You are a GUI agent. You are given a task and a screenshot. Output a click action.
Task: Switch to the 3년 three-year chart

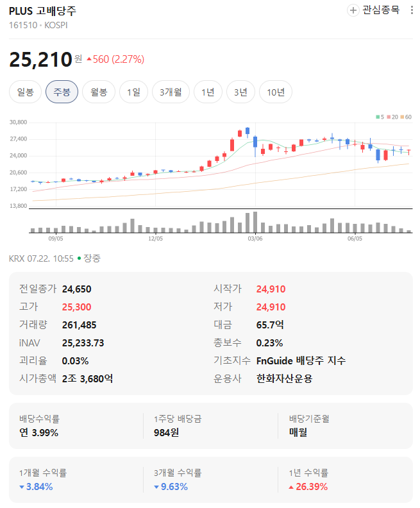coord(240,92)
